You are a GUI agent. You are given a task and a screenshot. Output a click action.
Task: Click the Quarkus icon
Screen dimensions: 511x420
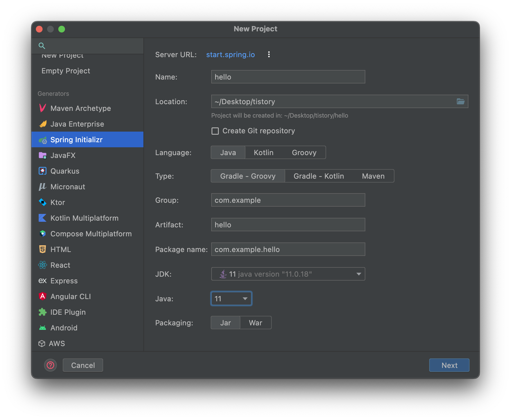pos(43,171)
